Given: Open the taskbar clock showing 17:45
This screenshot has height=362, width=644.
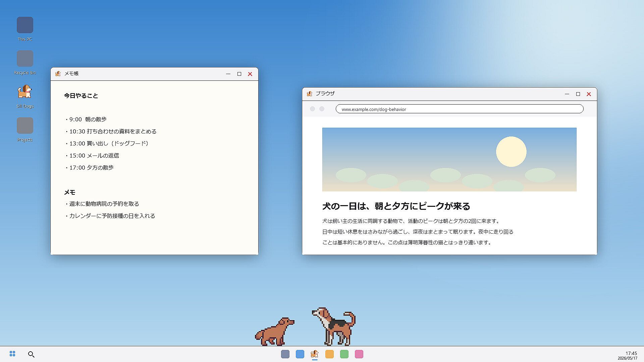Looking at the screenshot, I should pyautogui.click(x=628, y=356).
